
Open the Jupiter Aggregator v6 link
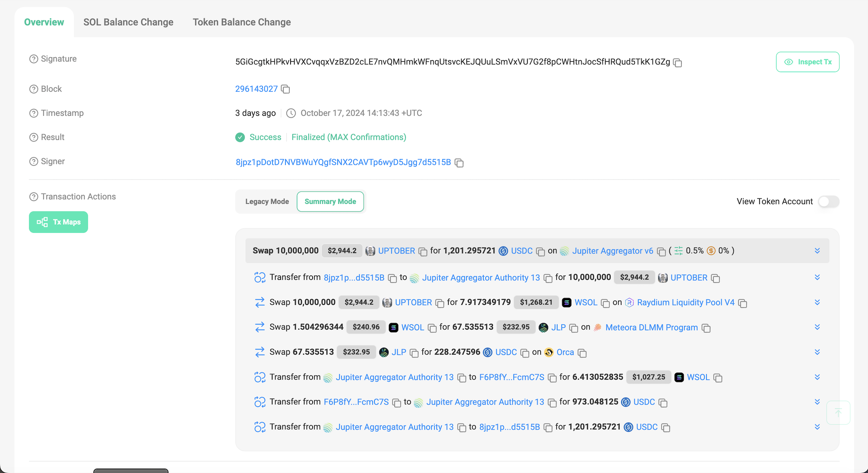[x=612, y=251]
